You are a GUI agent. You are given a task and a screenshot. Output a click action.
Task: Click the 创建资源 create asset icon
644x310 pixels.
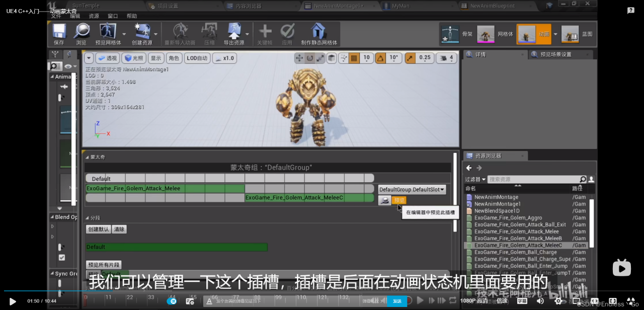(x=142, y=31)
